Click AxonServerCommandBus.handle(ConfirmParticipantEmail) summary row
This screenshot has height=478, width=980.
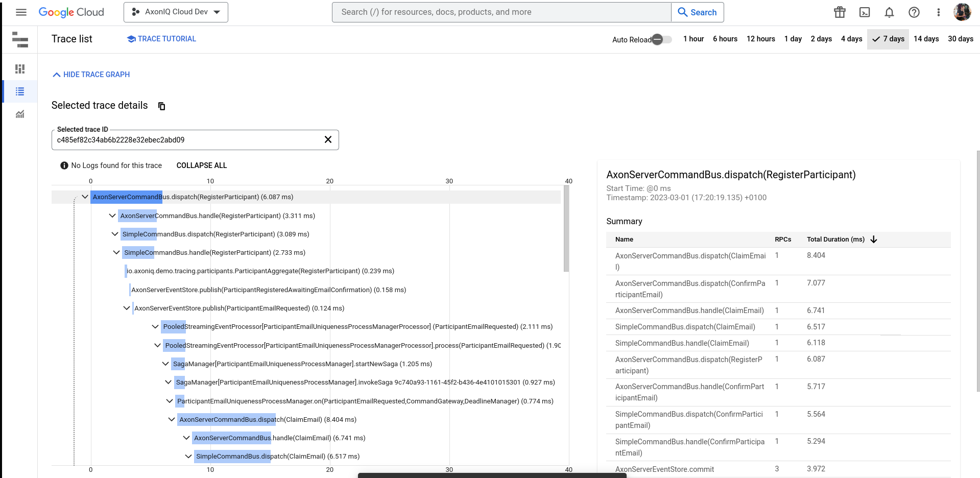(778, 392)
